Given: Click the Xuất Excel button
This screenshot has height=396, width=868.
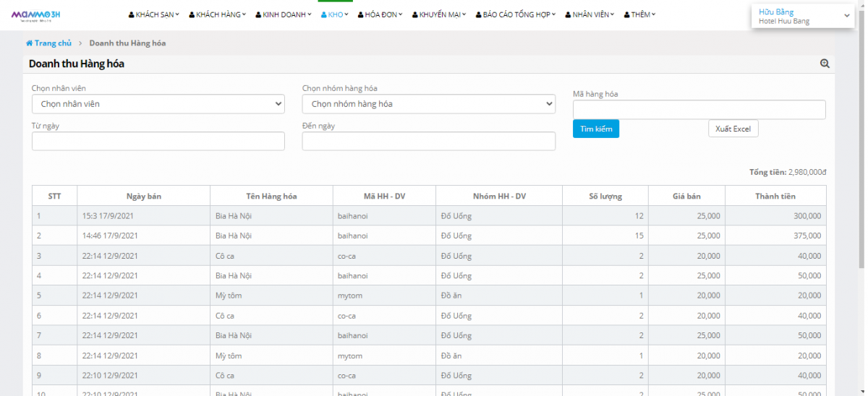Looking at the screenshot, I should (x=733, y=129).
